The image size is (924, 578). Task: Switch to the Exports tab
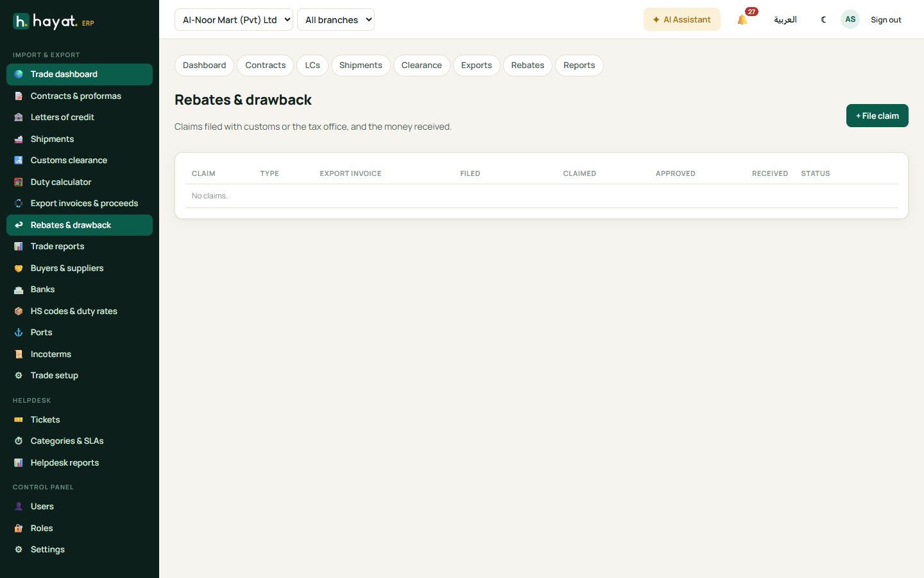pyautogui.click(x=477, y=66)
